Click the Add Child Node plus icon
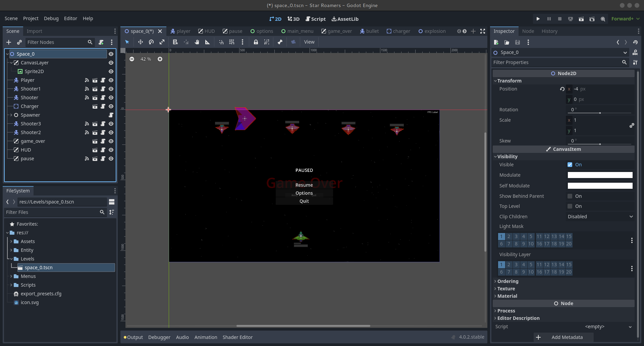644x346 pixels. click(x=9, y=42)
